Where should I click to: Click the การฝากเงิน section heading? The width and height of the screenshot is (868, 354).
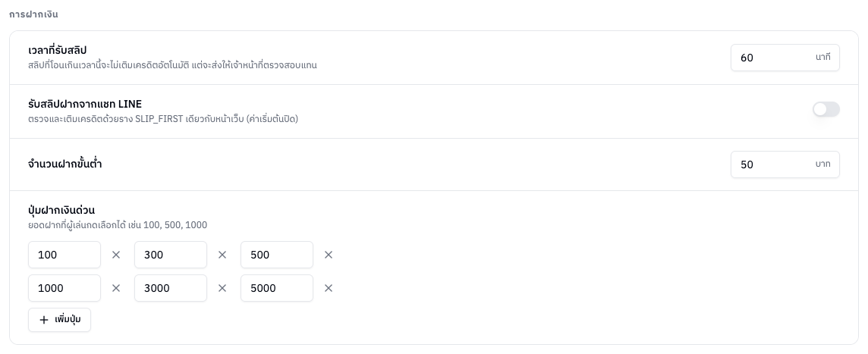[33, 14]
